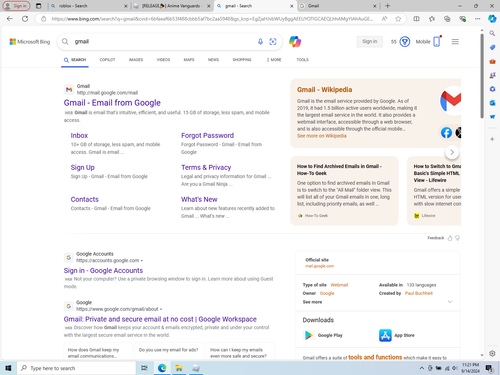
Task: Switch to the roblox - Search browser tab
Action: pos(88,6)
